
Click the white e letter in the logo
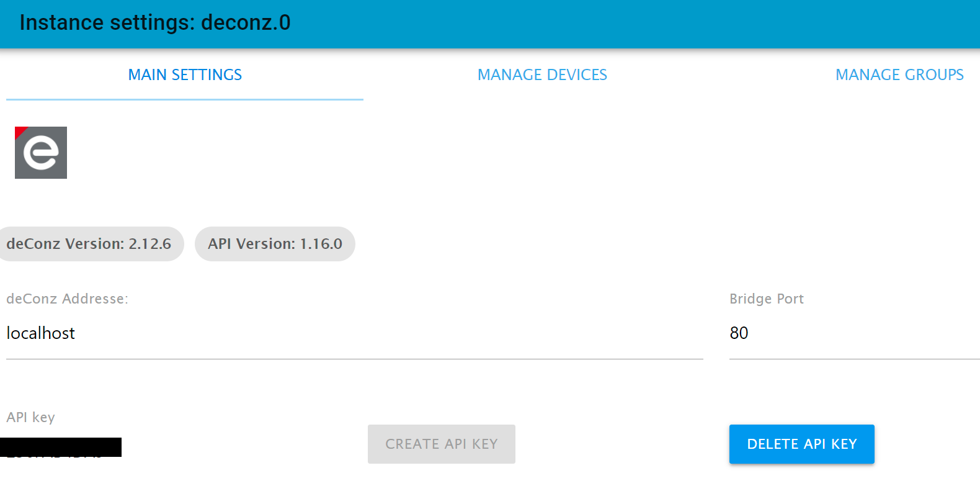click(41, 153)
